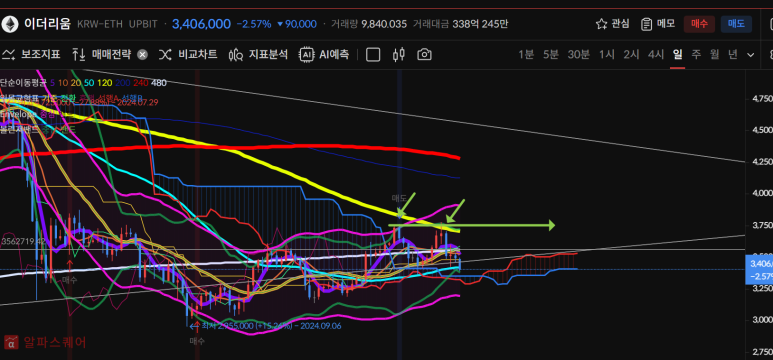Capture chart with camera icon
Screen dimensions: 773x360
424,54
